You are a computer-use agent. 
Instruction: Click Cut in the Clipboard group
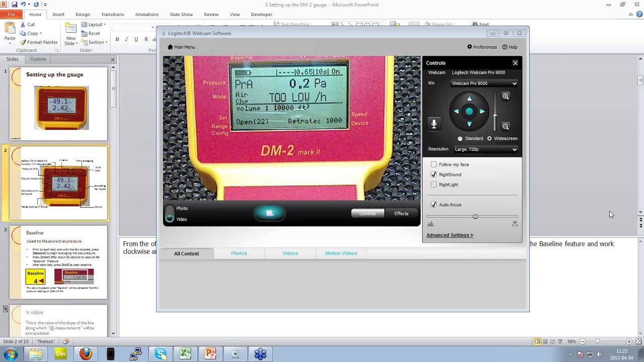tap(27, 24)
